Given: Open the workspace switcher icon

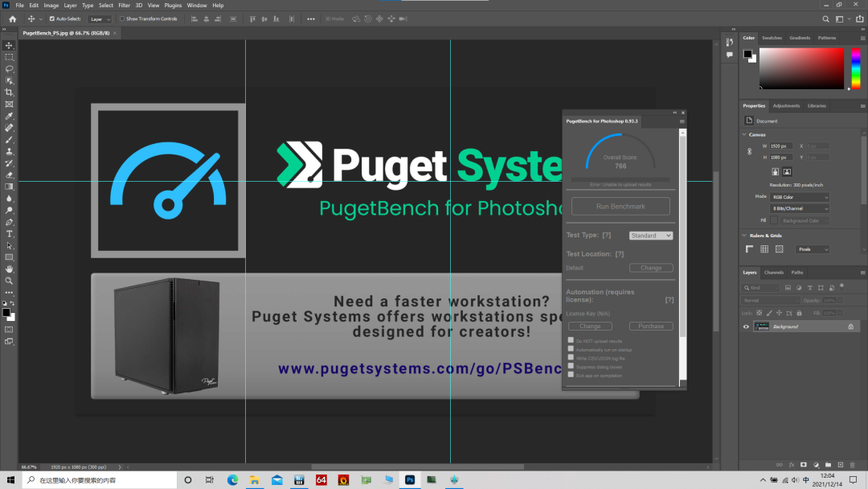Looking at the screenshot, I should (x=839, y=18).
